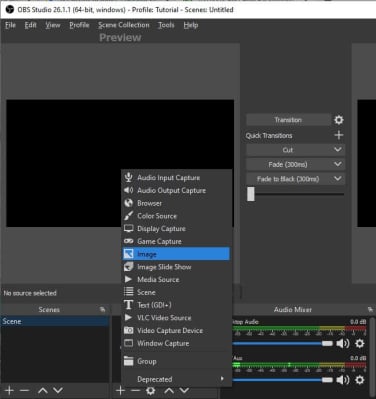Screen dimensions: 376x399
Task: Open transition properties gear icon
Action: pyautogui.click(x=339, y=120)
